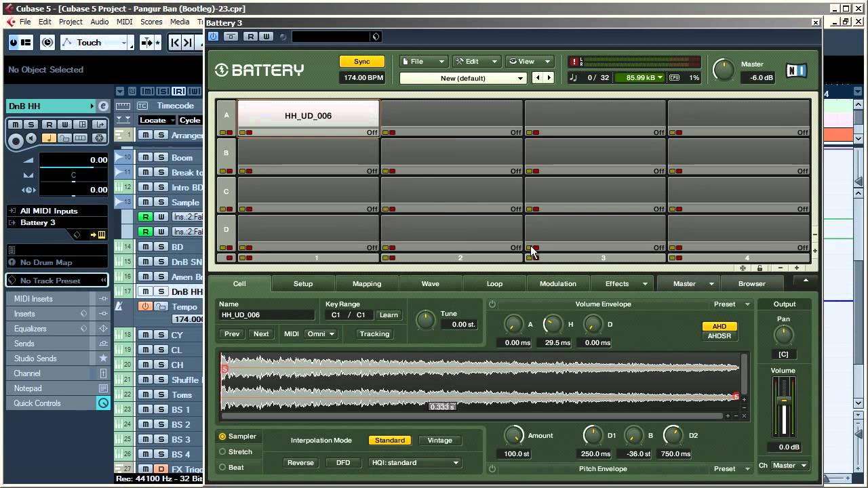Open the 85.99 kB memory dropdown

click(x=639, y=77)
